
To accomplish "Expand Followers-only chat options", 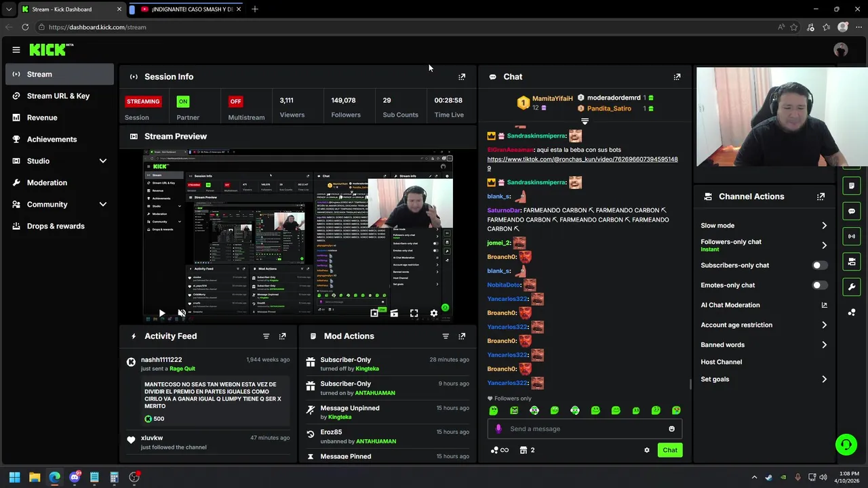I will point(824,245).
